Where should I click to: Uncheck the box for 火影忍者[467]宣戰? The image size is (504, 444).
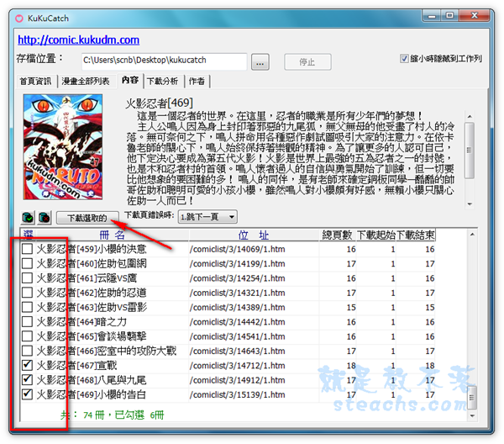[28, 365]
